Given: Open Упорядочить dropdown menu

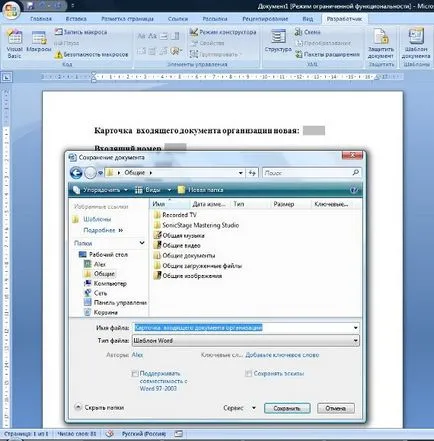Looking at the screenshot, I should click(100, 190).
